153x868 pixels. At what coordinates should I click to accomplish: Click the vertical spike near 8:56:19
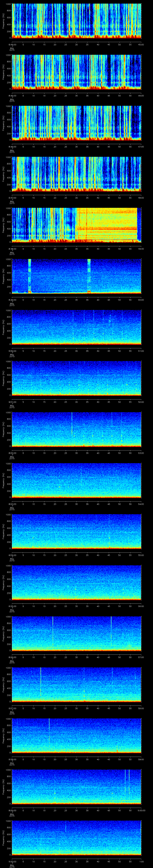tap(53, 631)
